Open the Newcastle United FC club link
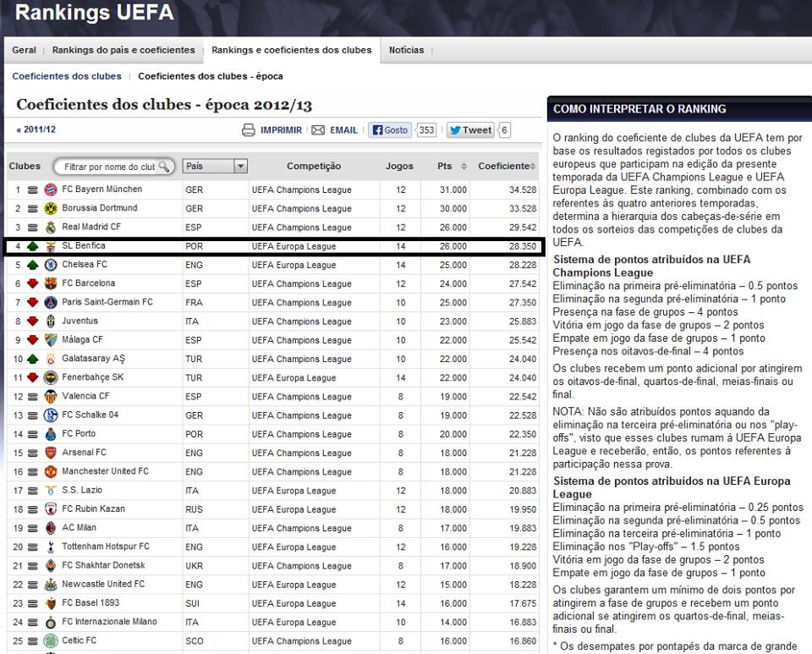This screenshot has height=654, width=812. [x=103, y=584]
